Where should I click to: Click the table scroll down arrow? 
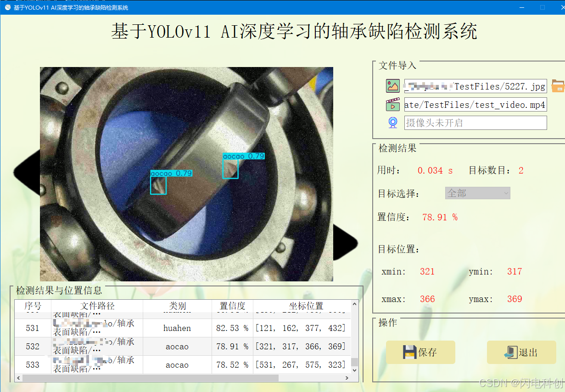[x=354, y=370]
